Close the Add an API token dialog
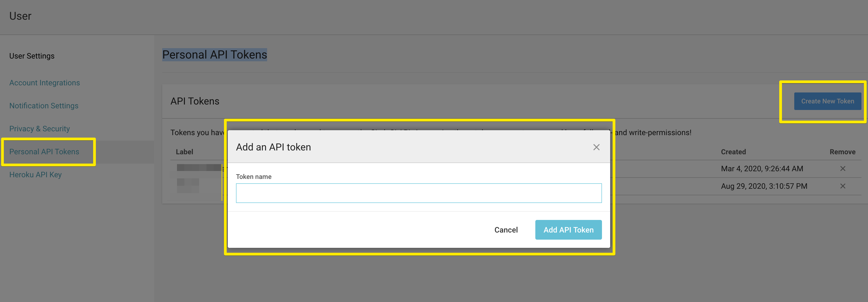This screenshot has width=868, height=302. point(596,147)
